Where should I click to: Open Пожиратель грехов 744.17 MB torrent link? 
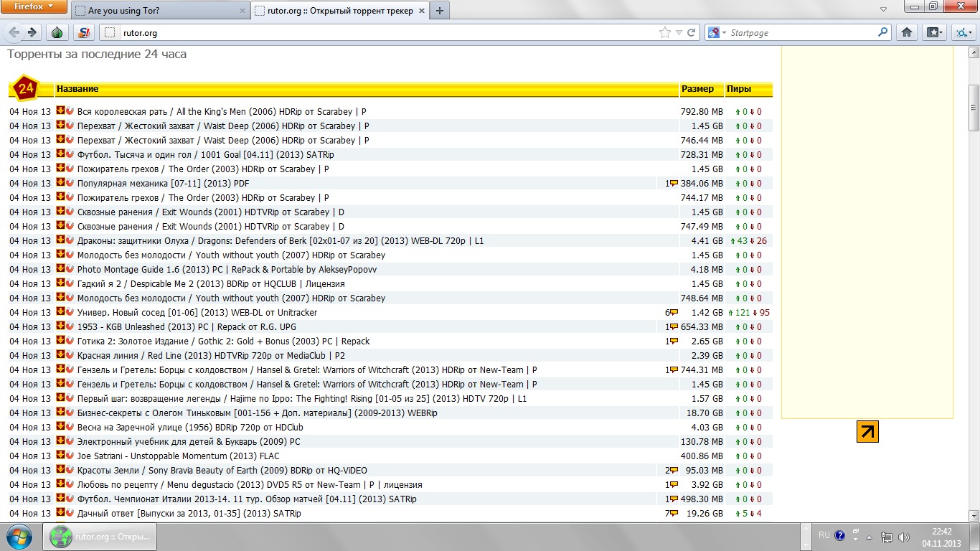click(x=203, y=197)
